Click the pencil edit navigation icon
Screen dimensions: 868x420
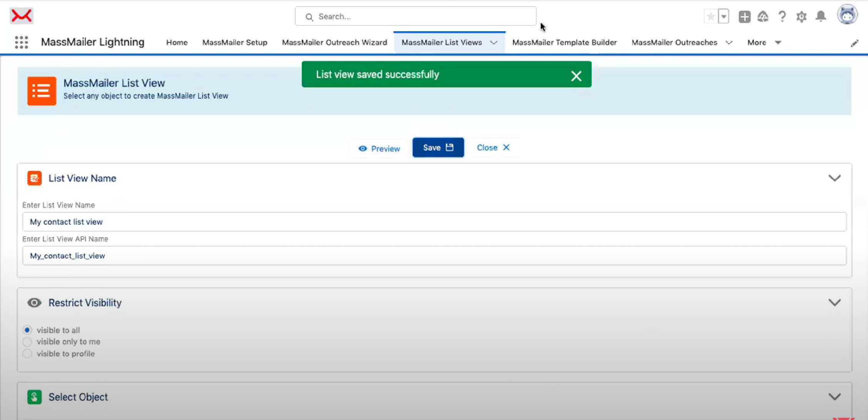pos(855,43)
